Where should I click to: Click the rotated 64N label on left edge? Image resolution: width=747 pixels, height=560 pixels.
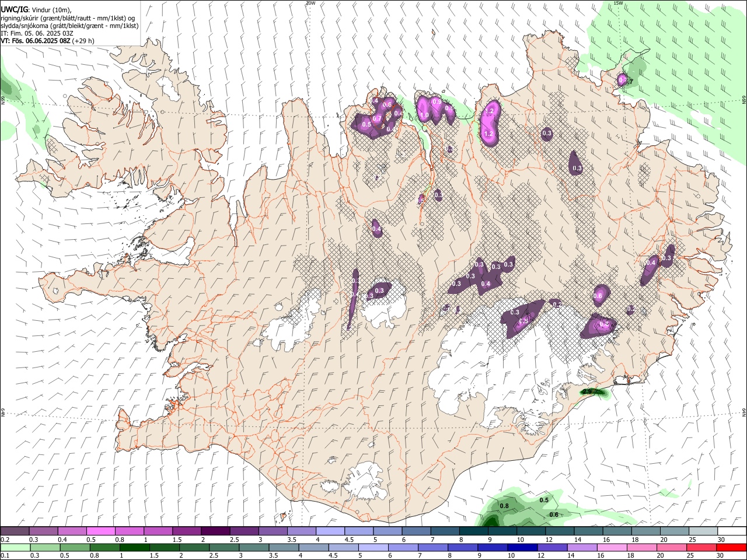pyautogui.click(x=3, y=412)
